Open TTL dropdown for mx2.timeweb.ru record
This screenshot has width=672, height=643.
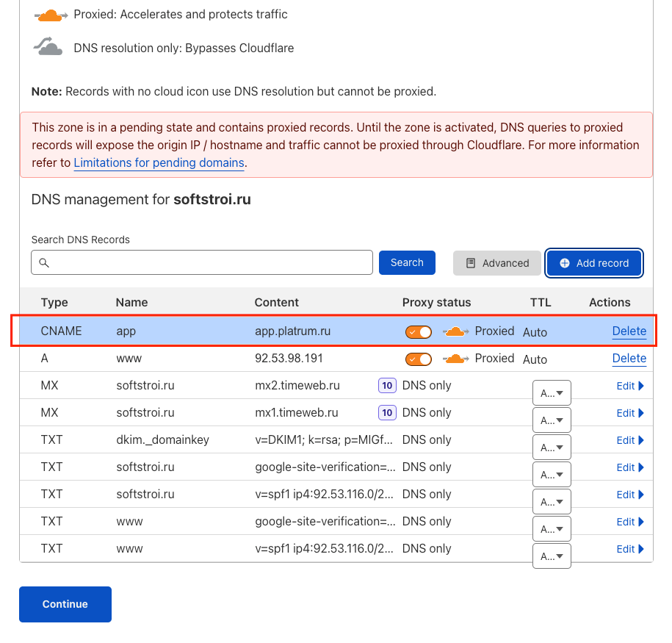[552, 393]
